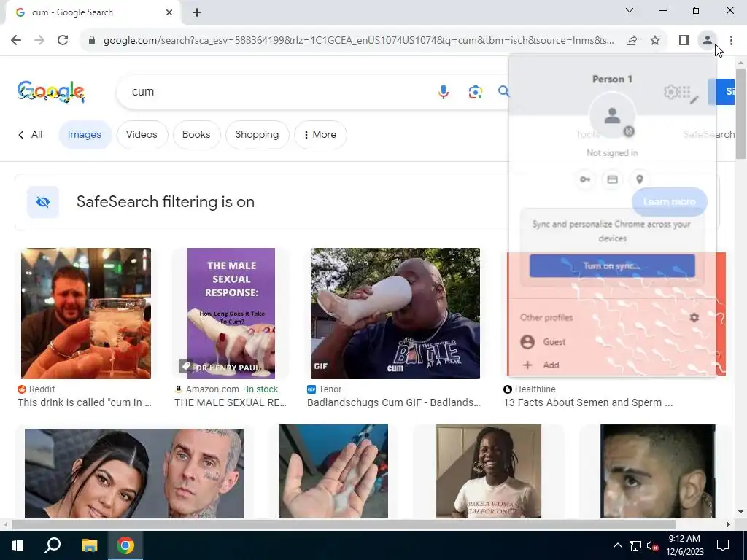Open Google quick settings gear

(x=670, y=91)
